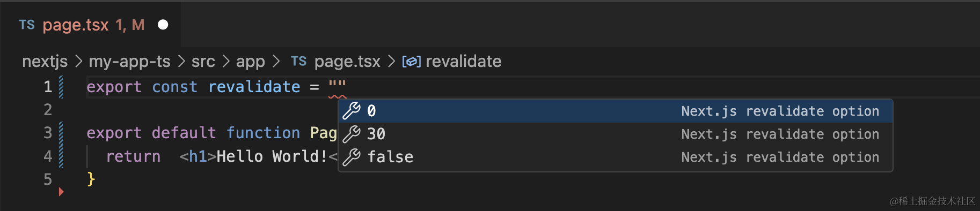
Task: Choose the 30 revalidate option suggestion
Action: 616,134
